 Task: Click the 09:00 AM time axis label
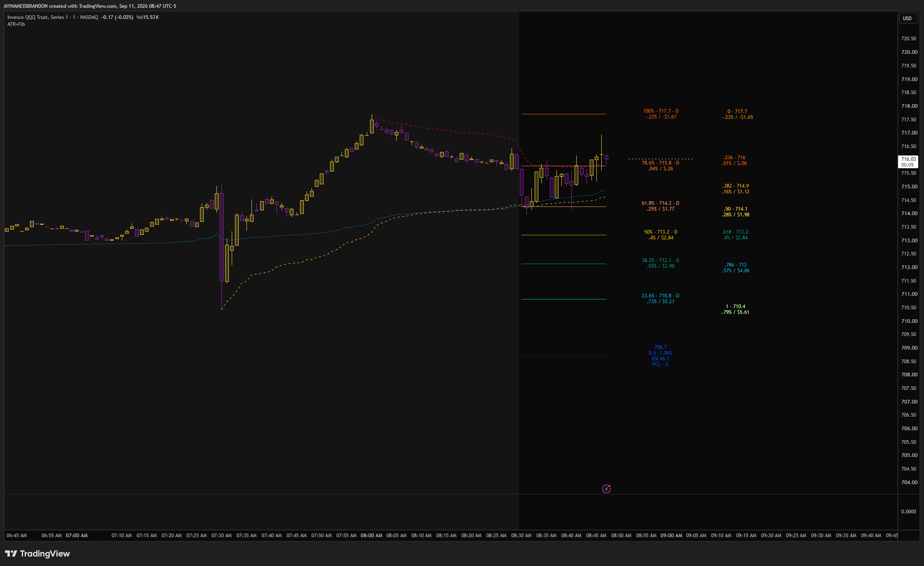tap(671, 536)
